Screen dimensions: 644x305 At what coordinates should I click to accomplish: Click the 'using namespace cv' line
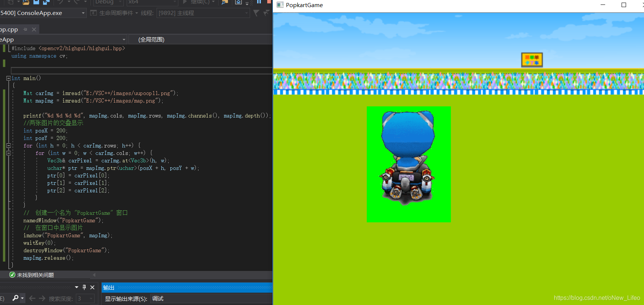click(39, 56)
